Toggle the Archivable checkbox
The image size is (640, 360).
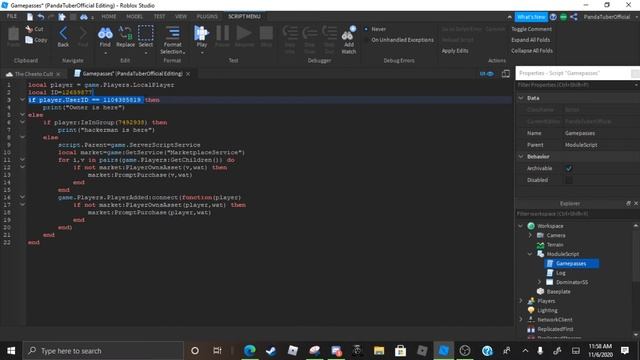[569, 168]
